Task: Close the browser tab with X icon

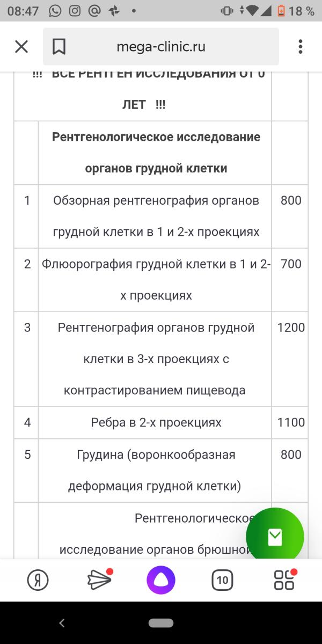Action: (21, 47)
